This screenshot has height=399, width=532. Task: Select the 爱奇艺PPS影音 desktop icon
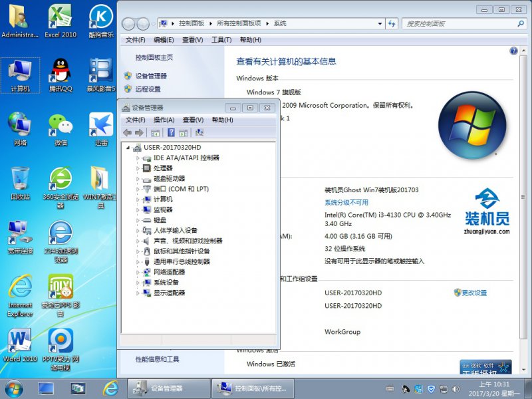61,295
